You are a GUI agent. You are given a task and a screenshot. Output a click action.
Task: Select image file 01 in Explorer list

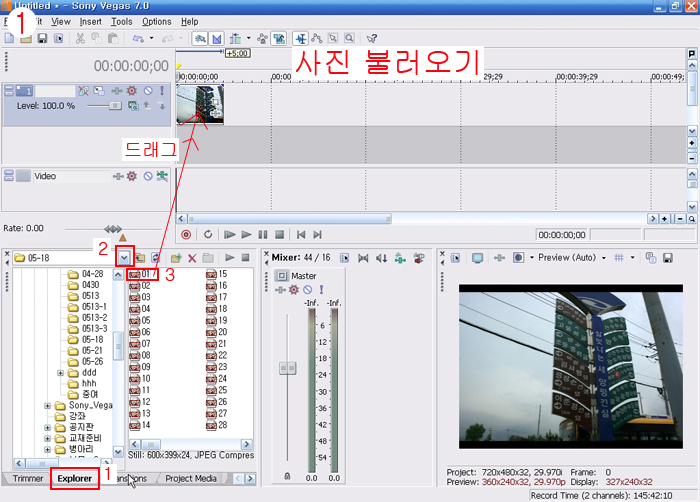point(140,274)
